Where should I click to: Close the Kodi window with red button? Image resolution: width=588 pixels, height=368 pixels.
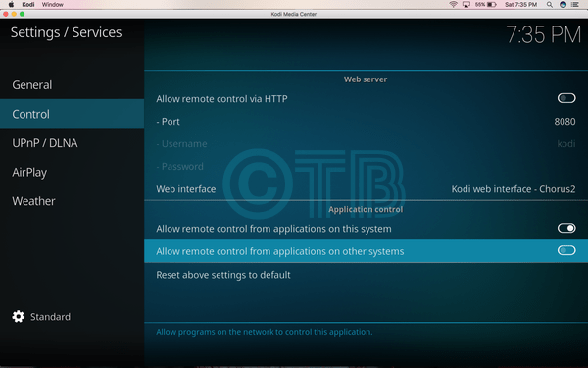click(x=6, y=14)
